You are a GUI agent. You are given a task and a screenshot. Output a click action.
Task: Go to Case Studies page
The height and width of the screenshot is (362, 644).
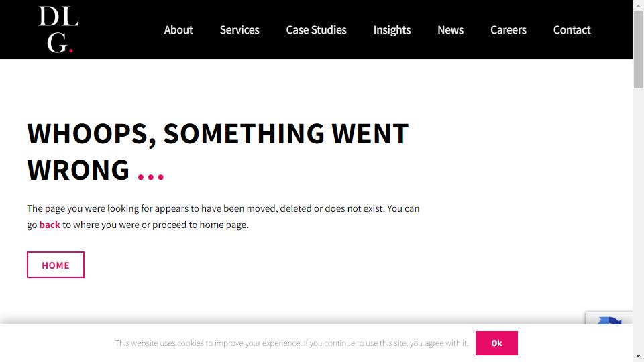click(x=316, y=30)
